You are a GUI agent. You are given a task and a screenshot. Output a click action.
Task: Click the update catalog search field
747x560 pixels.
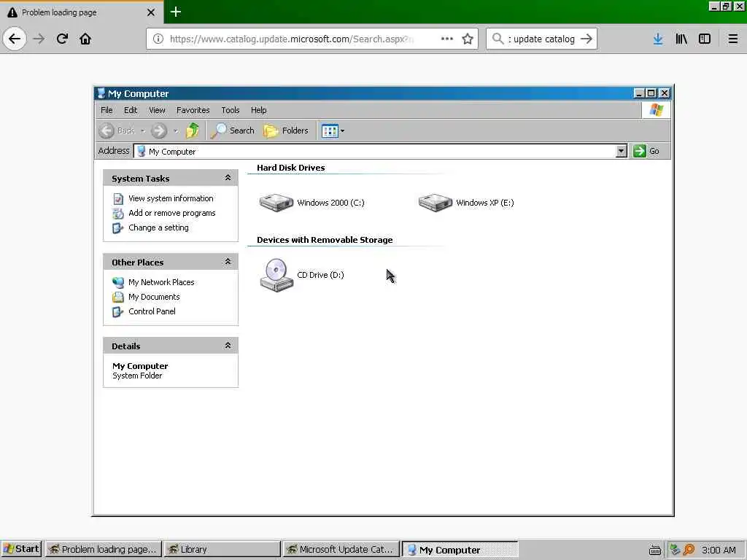pyautogui.click(x=541, y=39)
